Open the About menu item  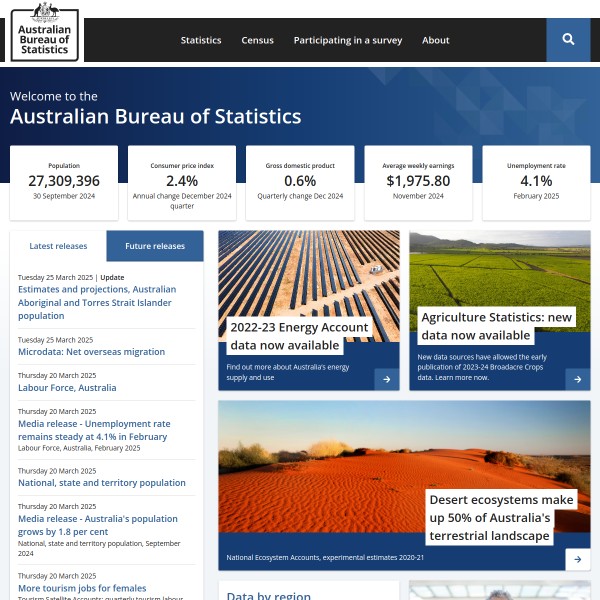pyautogui.click(x=435, y=41)
